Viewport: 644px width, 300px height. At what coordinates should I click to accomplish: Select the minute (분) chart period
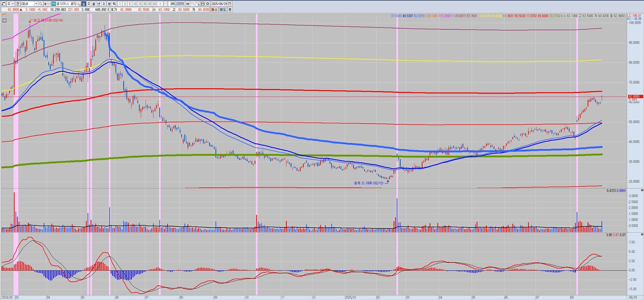pyautogui.click(x=109, y=4)
